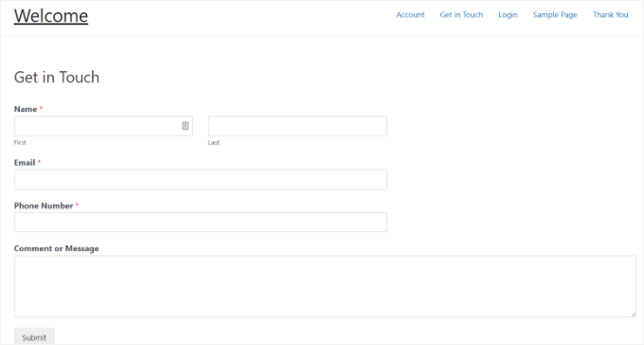Click the 'Last' sub-label text
This screenshot has height=345, width=644.
[214, 143]
